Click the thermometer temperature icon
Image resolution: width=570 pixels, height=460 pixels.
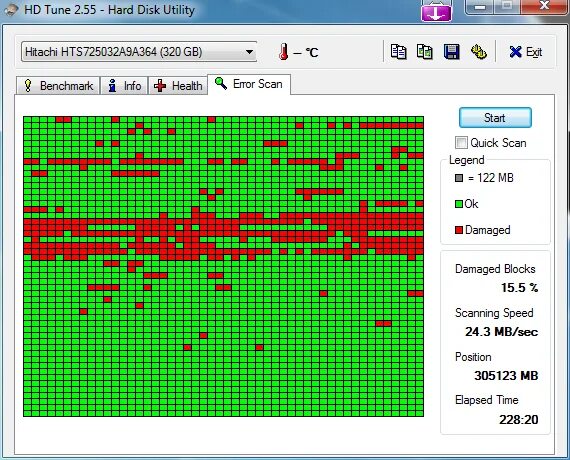284,52
